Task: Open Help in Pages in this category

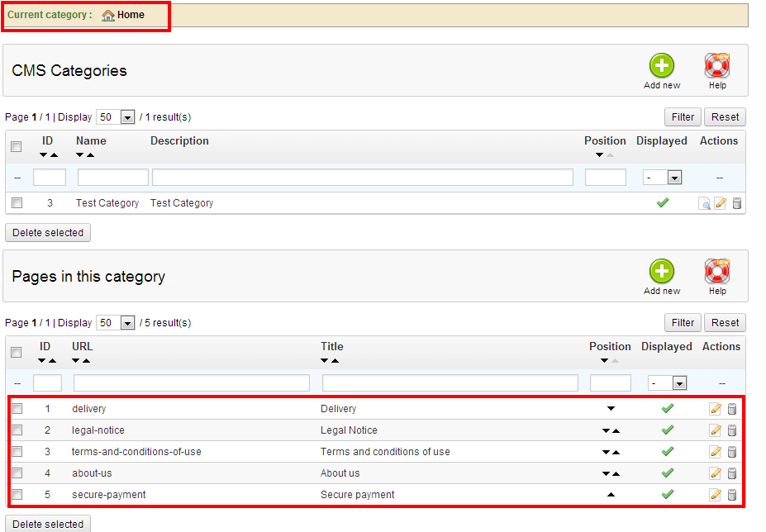Action: 717,272
